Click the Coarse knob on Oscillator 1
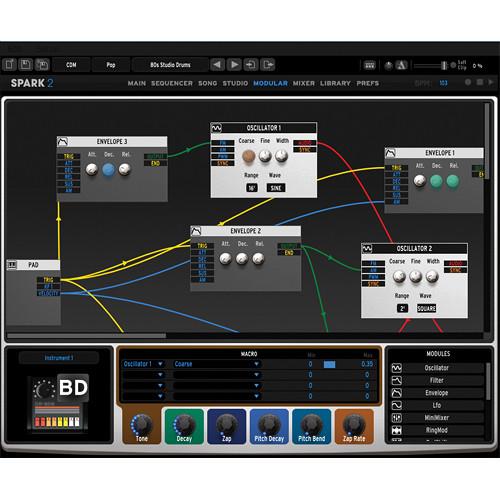This screenshot has height=500, width=500. [x=249, y=156]
